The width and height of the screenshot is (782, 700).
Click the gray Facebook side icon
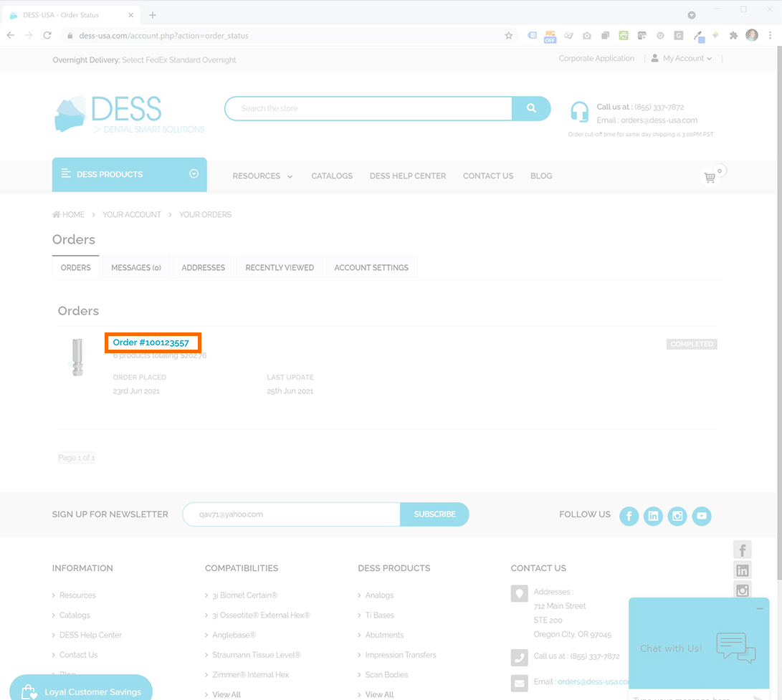[742, 550]
